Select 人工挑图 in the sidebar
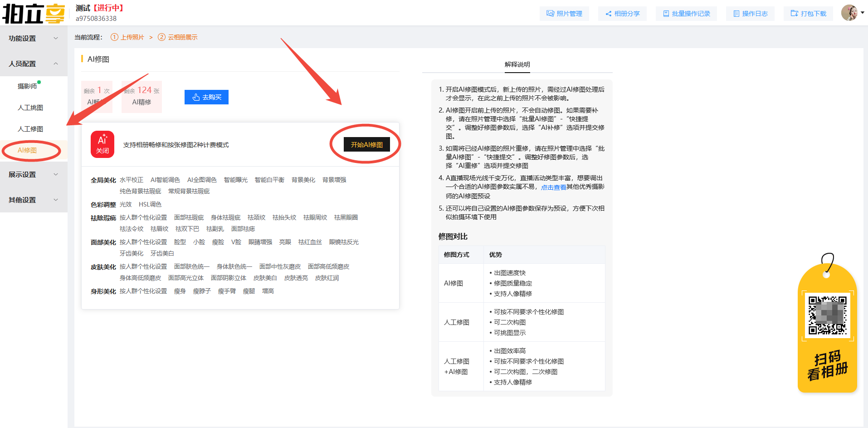Image resolution: width=868 pixels, height=428 pixels. point(30,108)
